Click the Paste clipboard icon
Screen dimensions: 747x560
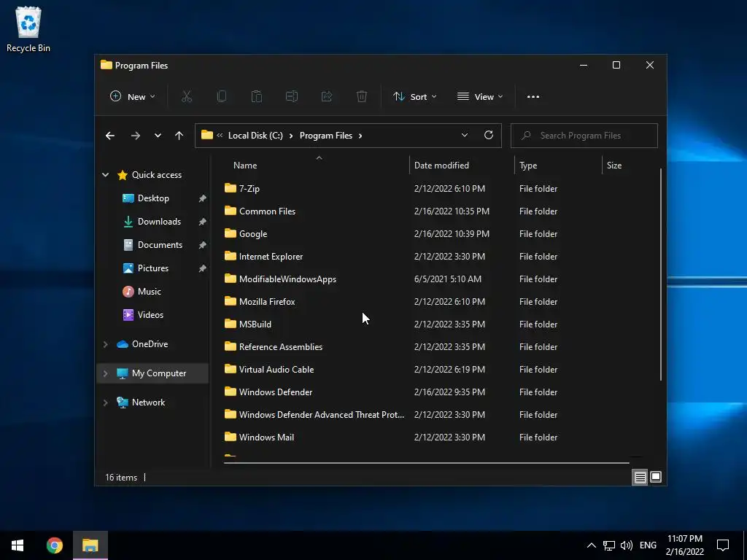256,97
